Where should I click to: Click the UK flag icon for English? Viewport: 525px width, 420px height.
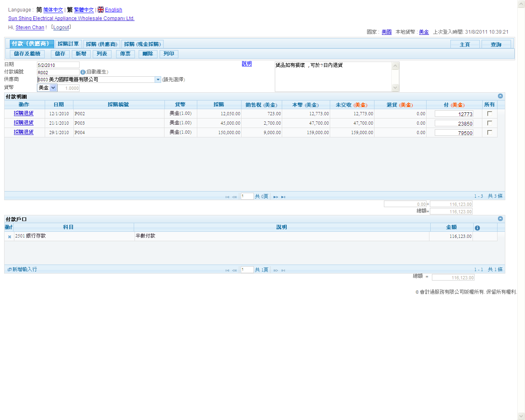(x=100, y=10)
